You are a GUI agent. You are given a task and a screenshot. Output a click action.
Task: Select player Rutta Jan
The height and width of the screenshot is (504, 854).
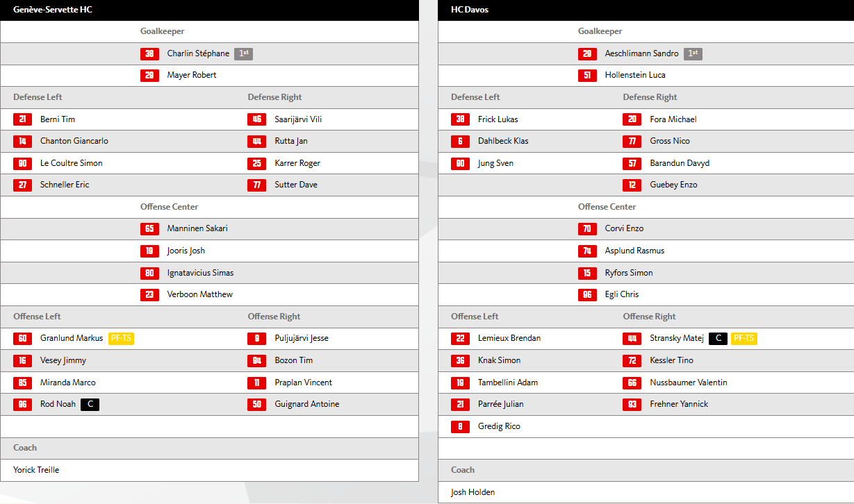291,141
